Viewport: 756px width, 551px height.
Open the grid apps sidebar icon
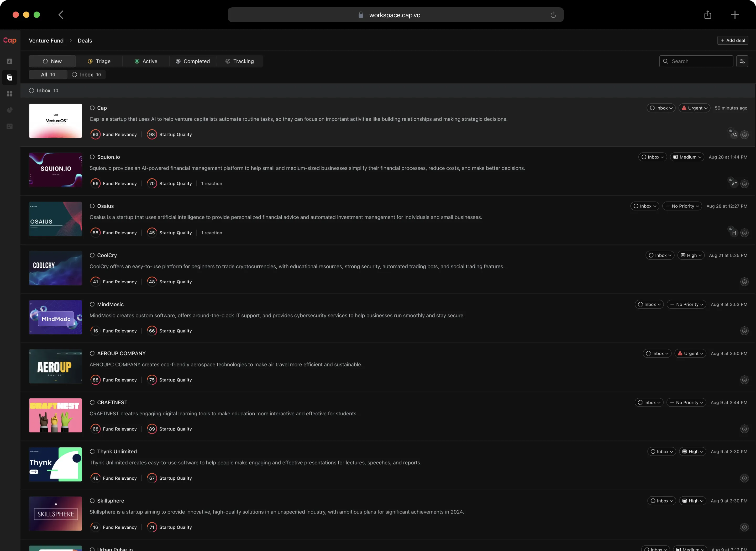coord(10,94)
